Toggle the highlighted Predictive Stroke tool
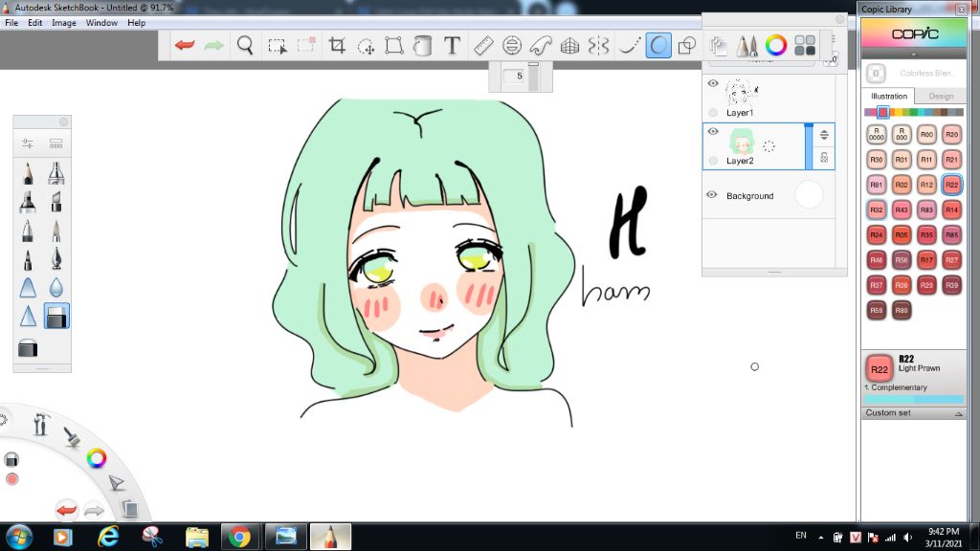The height and width of the screenshot is (551, 980). tap(658, 46)
